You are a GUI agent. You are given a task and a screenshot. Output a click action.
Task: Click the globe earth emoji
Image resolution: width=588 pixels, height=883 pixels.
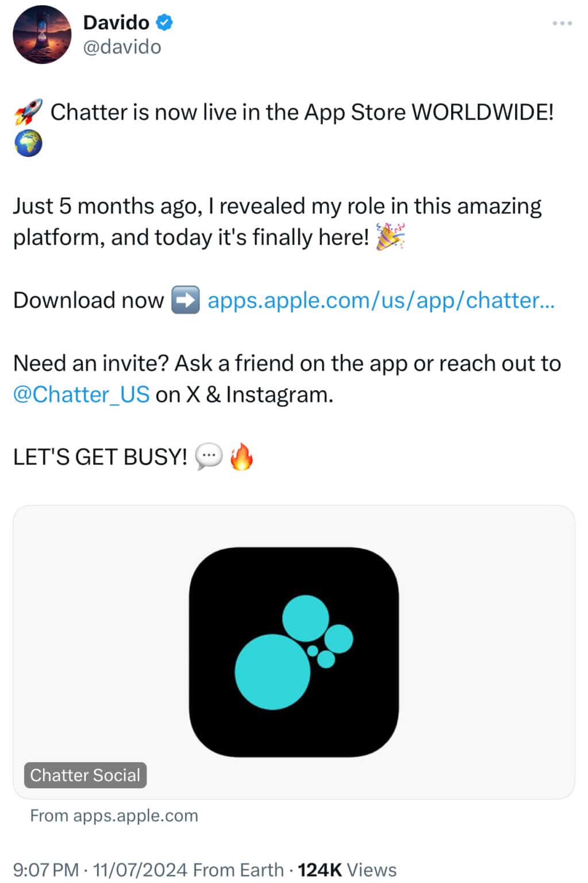(x=28, y=143)
